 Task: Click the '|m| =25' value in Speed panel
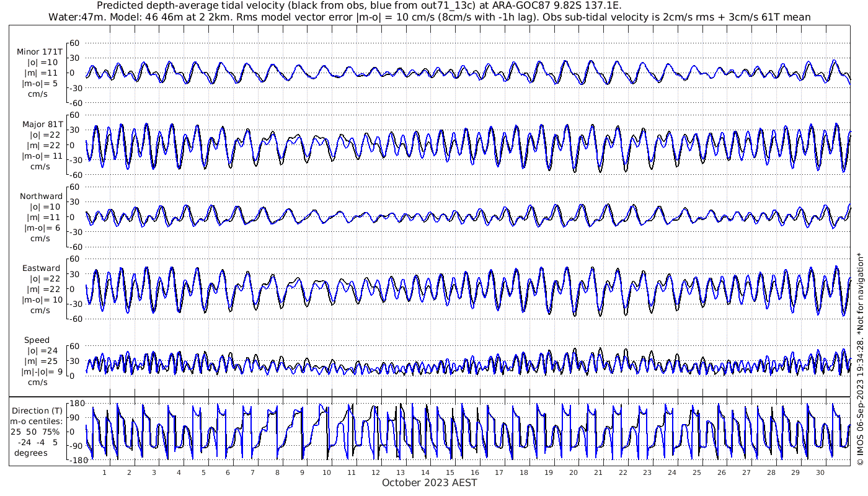click(41, 361)
